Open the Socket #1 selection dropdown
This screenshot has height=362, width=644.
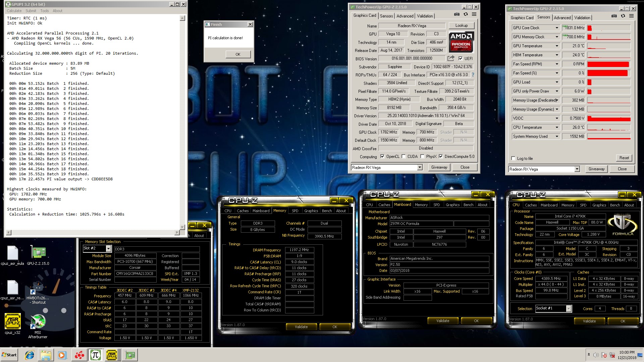point(569,308)
